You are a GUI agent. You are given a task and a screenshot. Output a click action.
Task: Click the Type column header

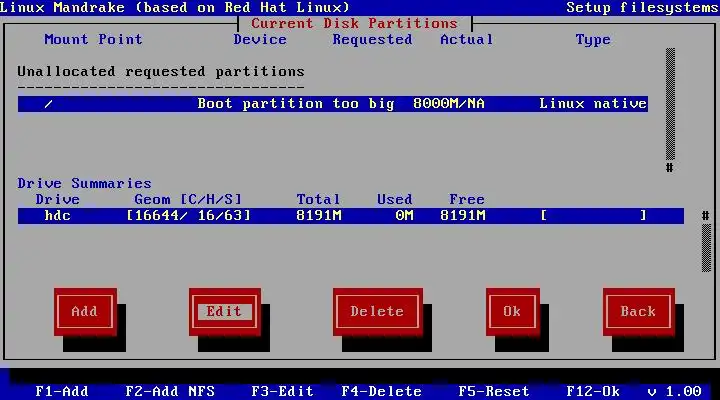(593, 40)
